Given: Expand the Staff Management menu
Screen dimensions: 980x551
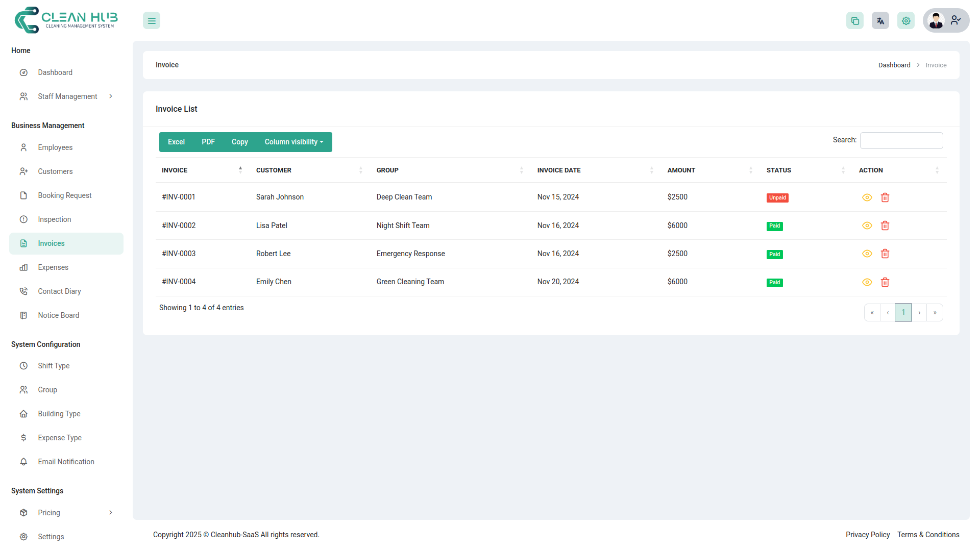Looking at the screenshot, I should [x=67, y=96].
